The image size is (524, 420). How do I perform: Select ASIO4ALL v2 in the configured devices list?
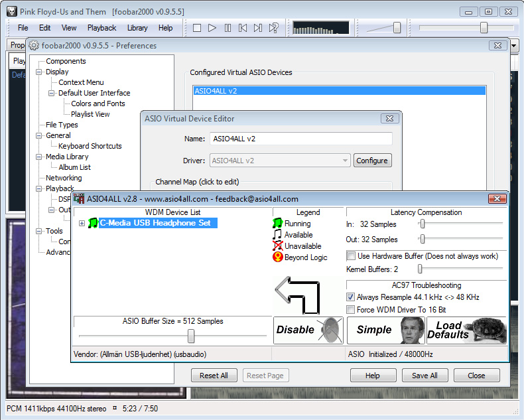[339, 91]
